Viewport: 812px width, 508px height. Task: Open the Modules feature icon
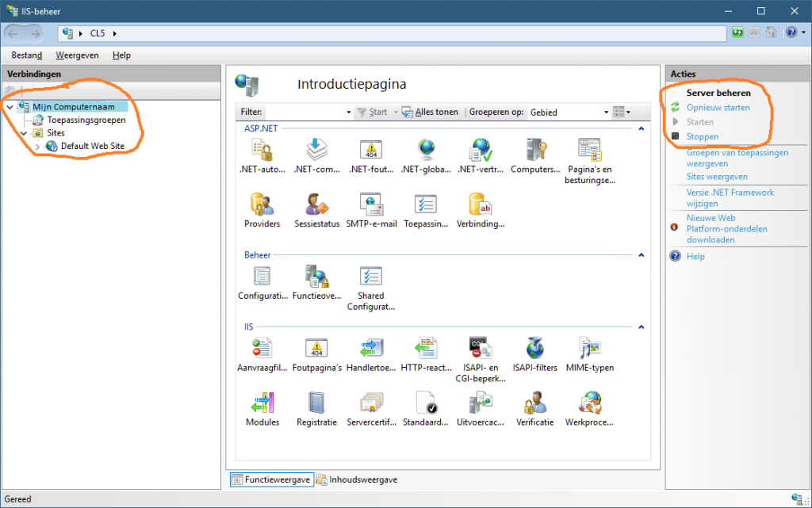click(262, 403)
